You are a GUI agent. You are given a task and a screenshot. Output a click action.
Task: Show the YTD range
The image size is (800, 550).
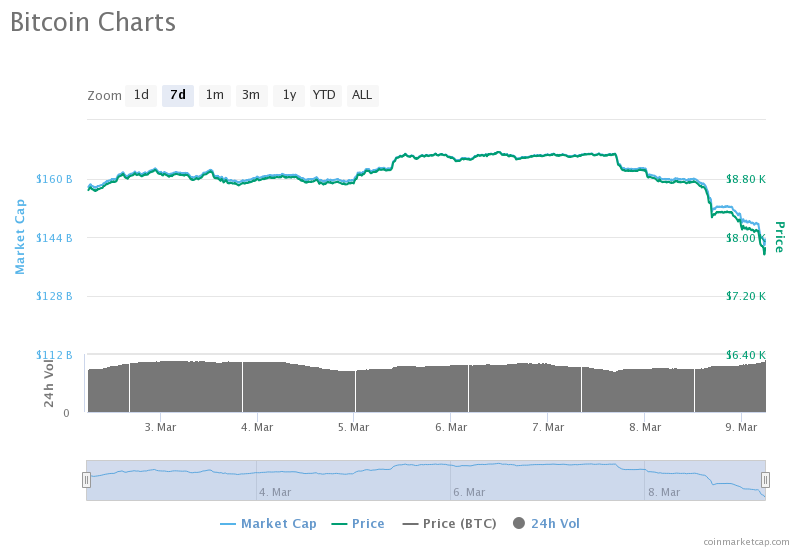tap(324, 95)
